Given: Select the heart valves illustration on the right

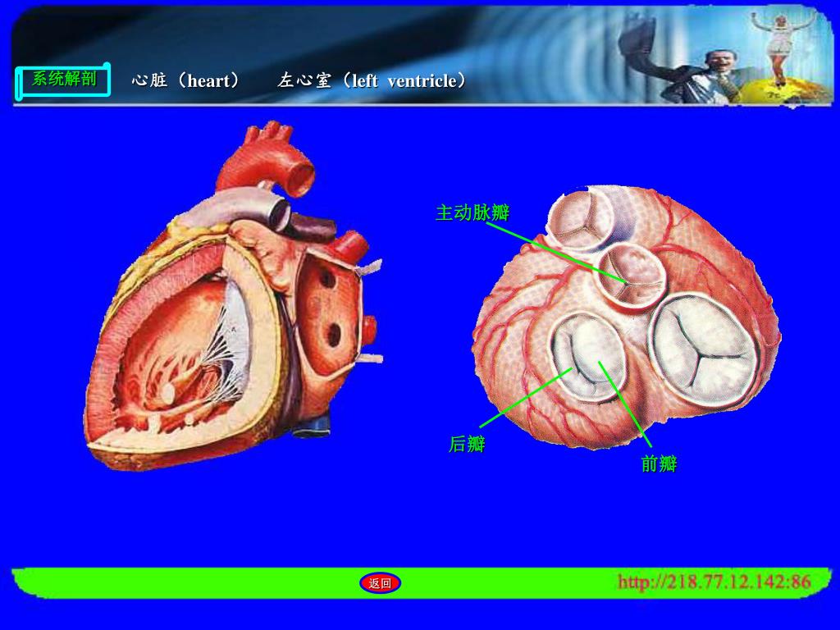Looking at the screenshot, I should click(x=627, y=317).
